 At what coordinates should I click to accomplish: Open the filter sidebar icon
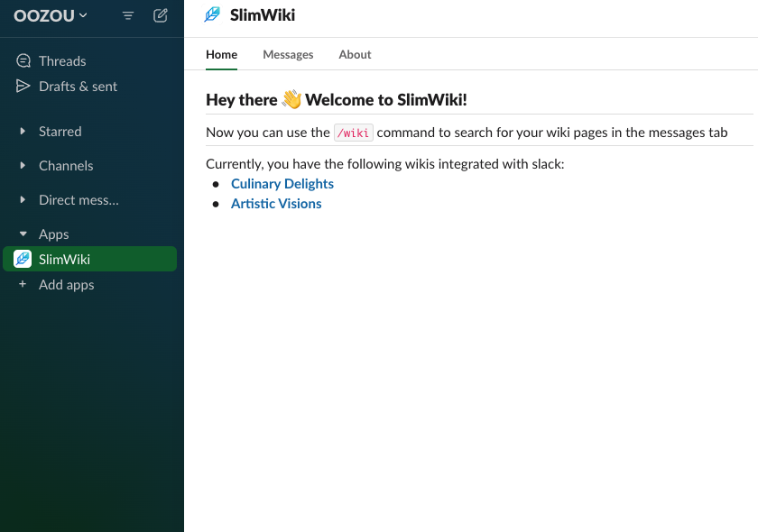click(128, 15)
